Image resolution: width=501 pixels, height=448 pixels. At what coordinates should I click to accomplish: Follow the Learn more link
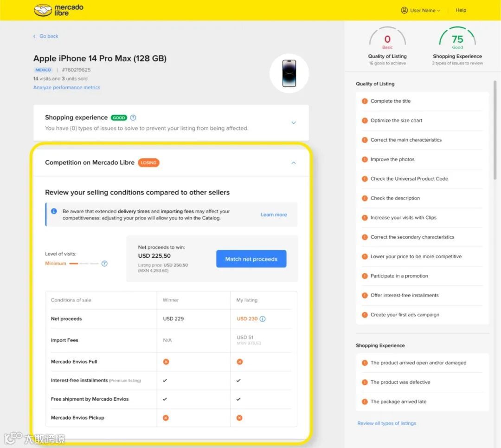point(274,214)
